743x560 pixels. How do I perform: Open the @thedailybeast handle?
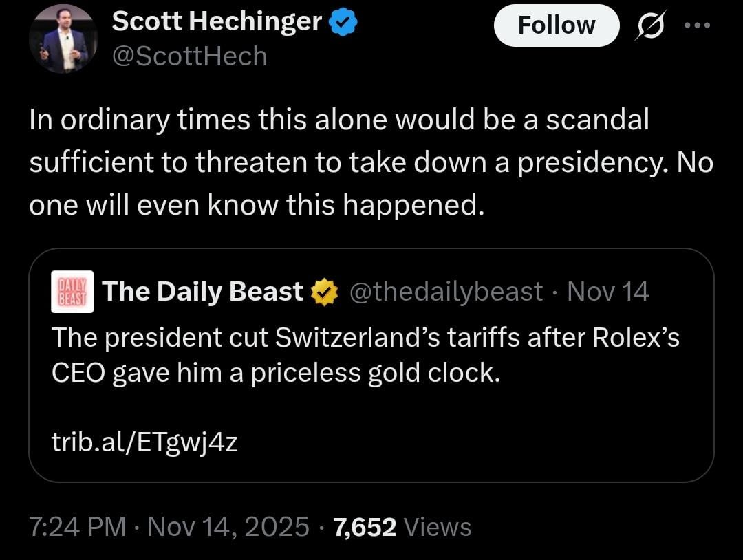point(446,292)
